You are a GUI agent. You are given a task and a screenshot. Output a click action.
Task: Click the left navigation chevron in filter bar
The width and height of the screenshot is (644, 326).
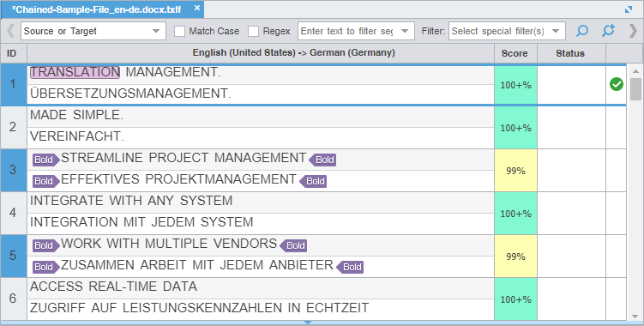click(10, 31)
